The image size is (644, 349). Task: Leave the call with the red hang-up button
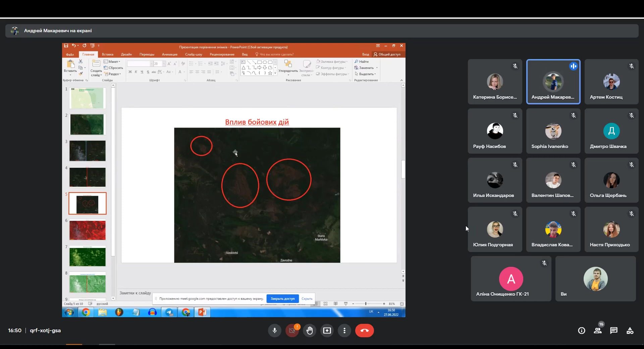click(364, 331)
